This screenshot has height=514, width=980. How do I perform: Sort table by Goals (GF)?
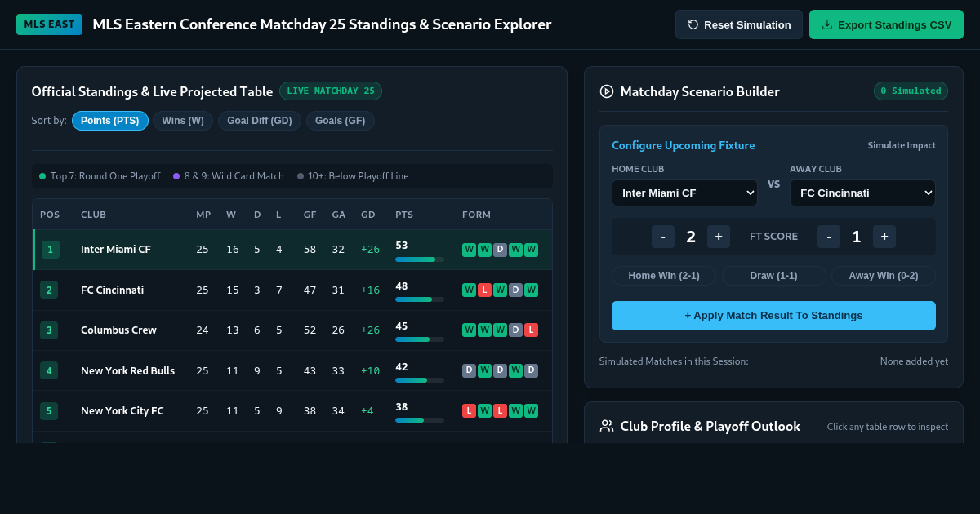(x=341, y=121)
